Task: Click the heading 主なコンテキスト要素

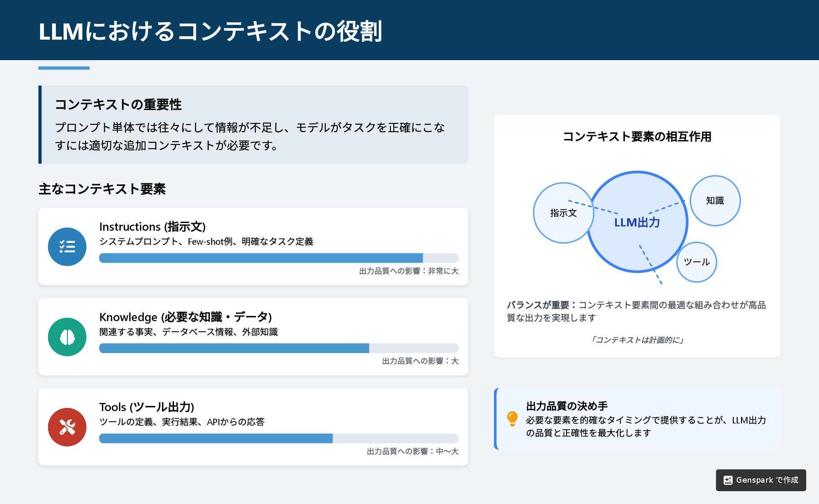Action: click(x=102, y=189)
